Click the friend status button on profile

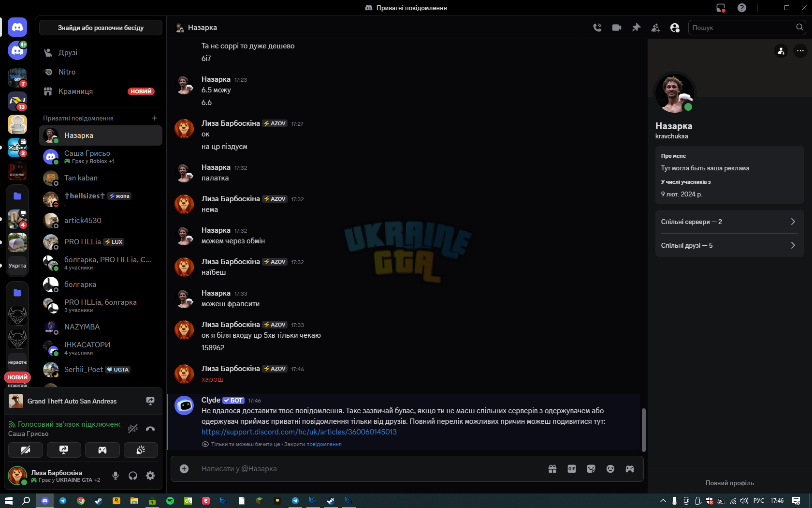[x=781, y=51]
